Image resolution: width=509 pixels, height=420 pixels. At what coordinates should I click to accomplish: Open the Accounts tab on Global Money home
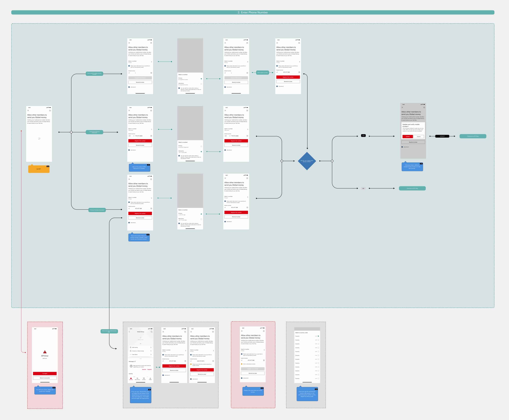131,379
